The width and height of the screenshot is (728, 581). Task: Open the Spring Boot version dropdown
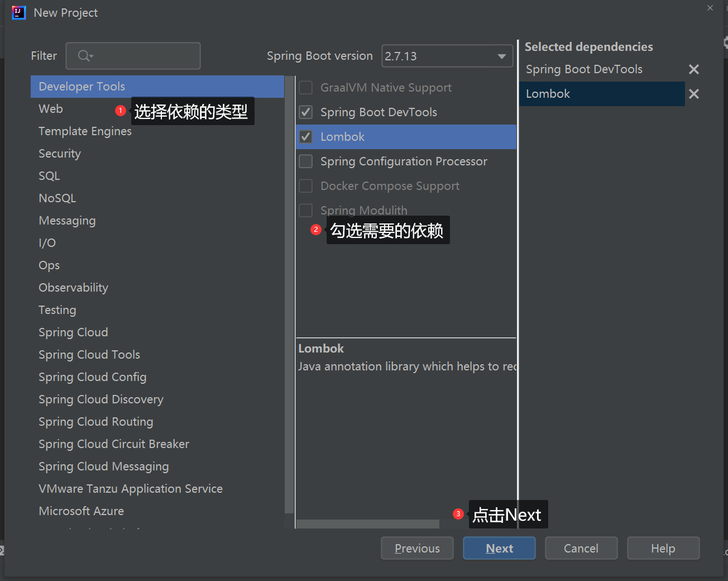(447, 56)
